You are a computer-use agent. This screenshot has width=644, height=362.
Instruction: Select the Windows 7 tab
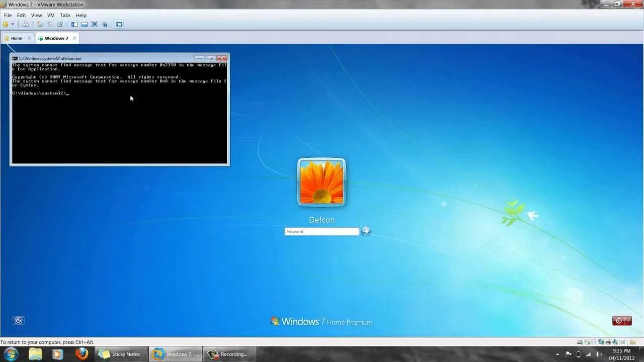coord(56,38)
